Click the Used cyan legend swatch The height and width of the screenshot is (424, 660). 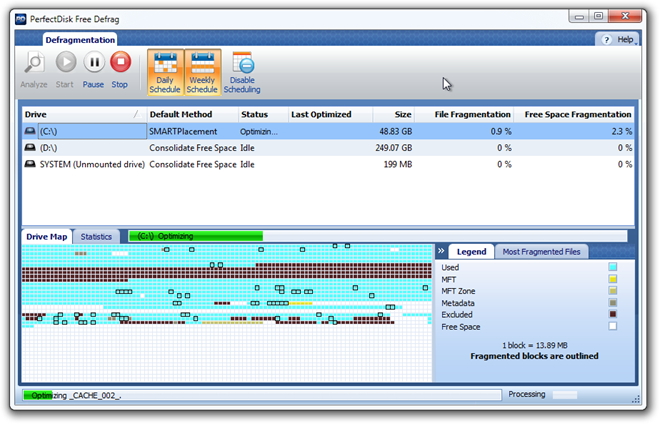click(612, 267)
